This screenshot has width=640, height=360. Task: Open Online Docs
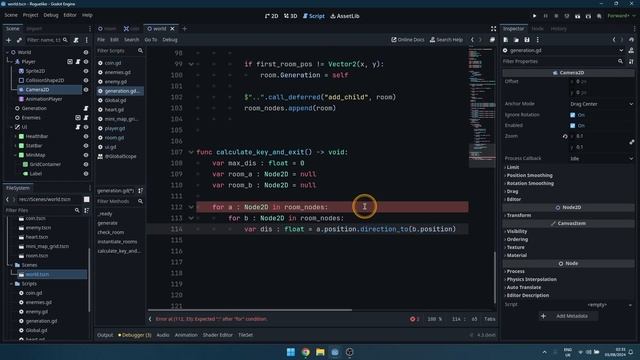[x=408, y=40]
